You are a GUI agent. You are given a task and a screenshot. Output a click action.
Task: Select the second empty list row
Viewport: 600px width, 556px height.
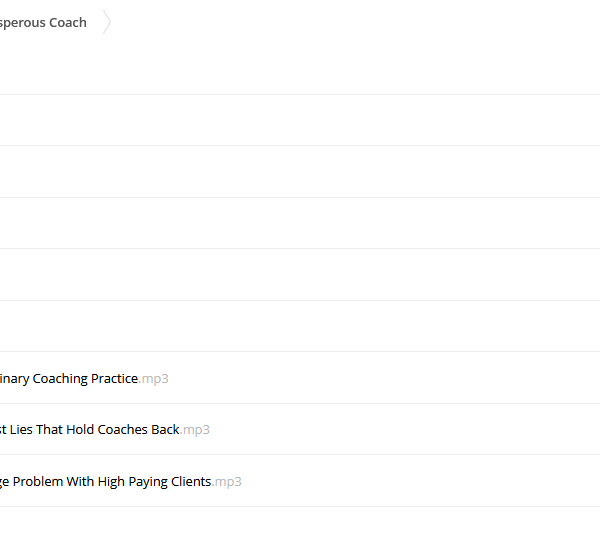(300, 171)
